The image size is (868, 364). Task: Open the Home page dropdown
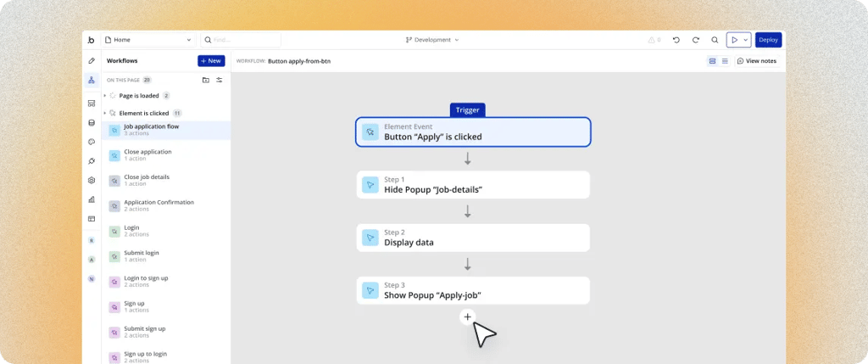click(x=147, y=40)
